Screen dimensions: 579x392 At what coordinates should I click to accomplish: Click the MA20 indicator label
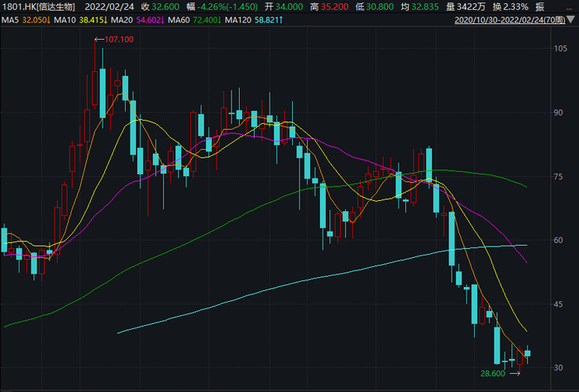(x=122, y=20)
